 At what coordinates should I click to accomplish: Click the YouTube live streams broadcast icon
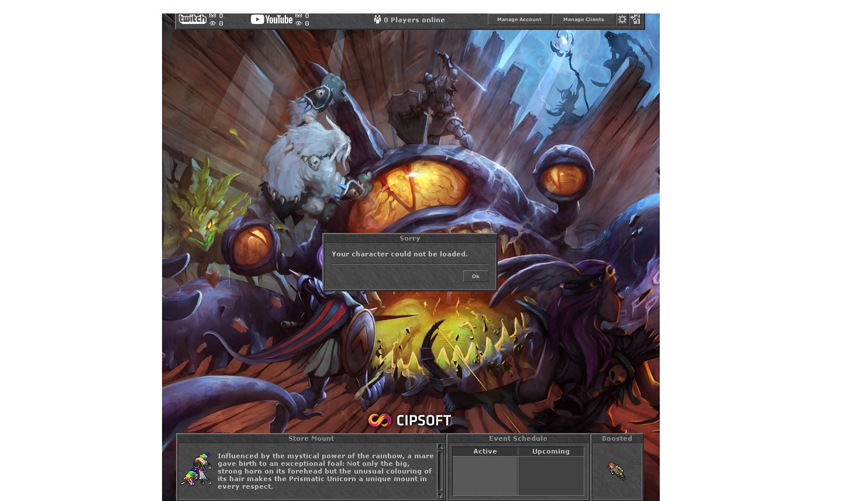tap(299, 16)
